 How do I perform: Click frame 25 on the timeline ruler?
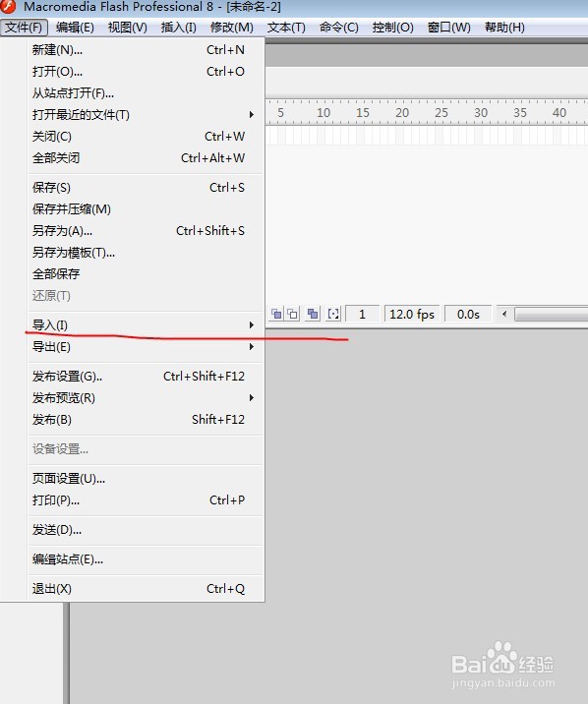441,113
